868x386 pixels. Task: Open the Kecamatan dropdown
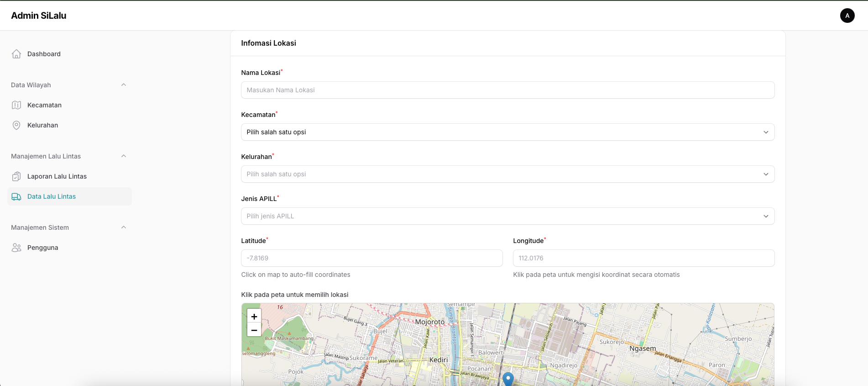(x=507, y=132)
